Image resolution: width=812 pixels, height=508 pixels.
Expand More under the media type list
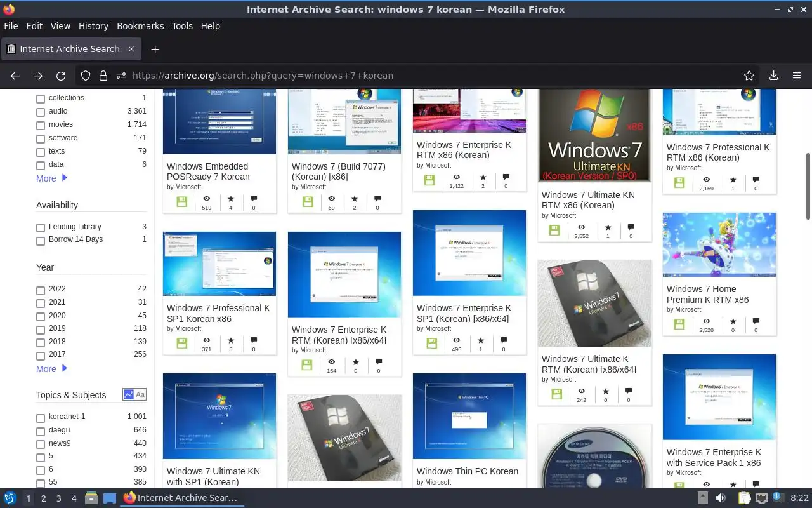pos(51,178)
